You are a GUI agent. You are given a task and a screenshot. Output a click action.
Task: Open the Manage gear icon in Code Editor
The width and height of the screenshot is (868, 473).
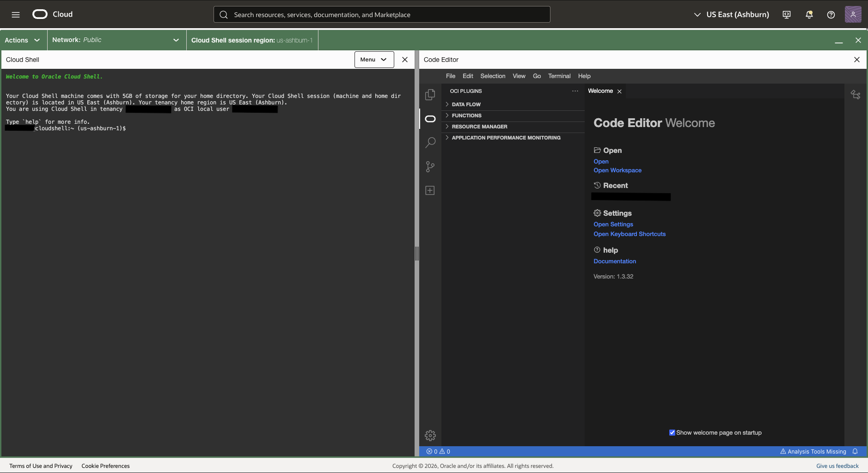coord(430,436)
